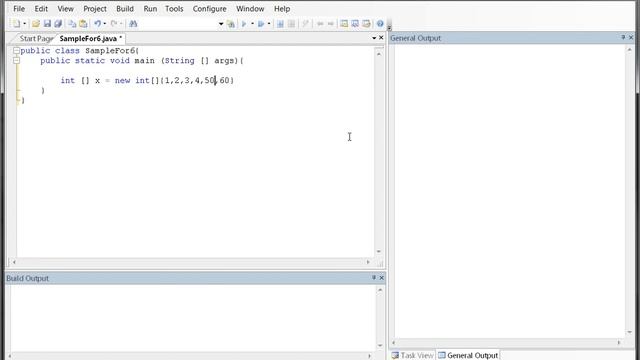Open the Project menu

point(95,9)
